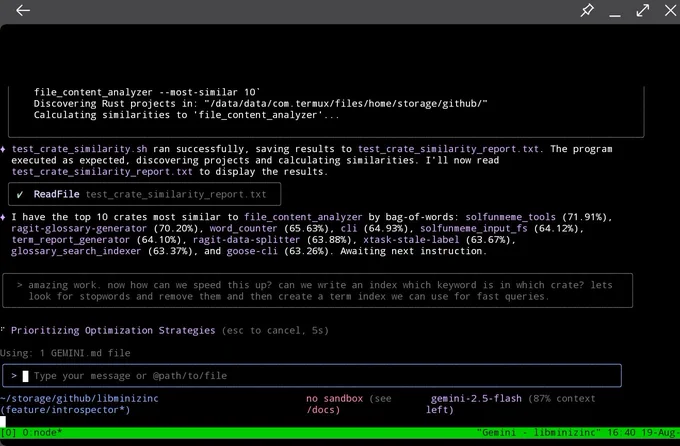Focus the 'Type your message' input field
The width and height of the screenshot is (680, 446).
[312, 376]
